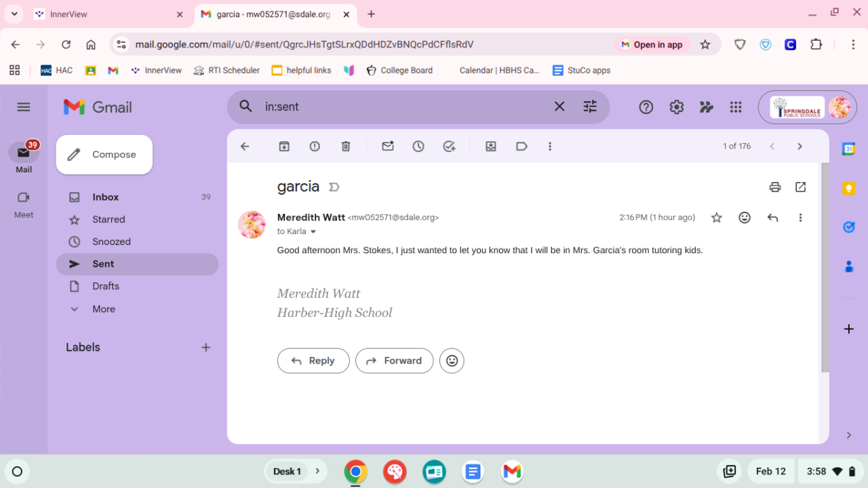
Task: Open the Snoozed folder
Action: click(x=137, y=242)
